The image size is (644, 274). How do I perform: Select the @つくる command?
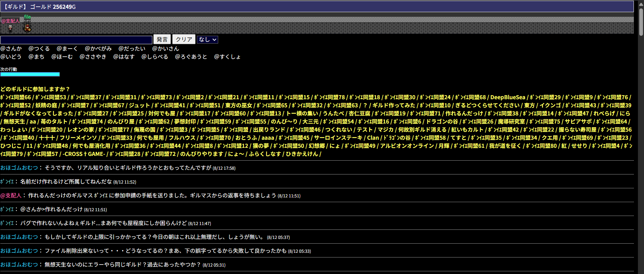(39, 49)
